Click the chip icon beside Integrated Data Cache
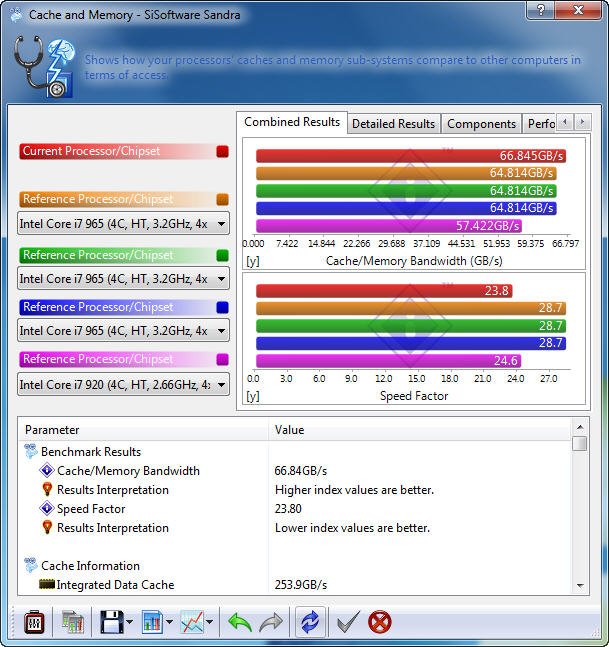This screenshot has height=647, width=609. click(47, 584)
